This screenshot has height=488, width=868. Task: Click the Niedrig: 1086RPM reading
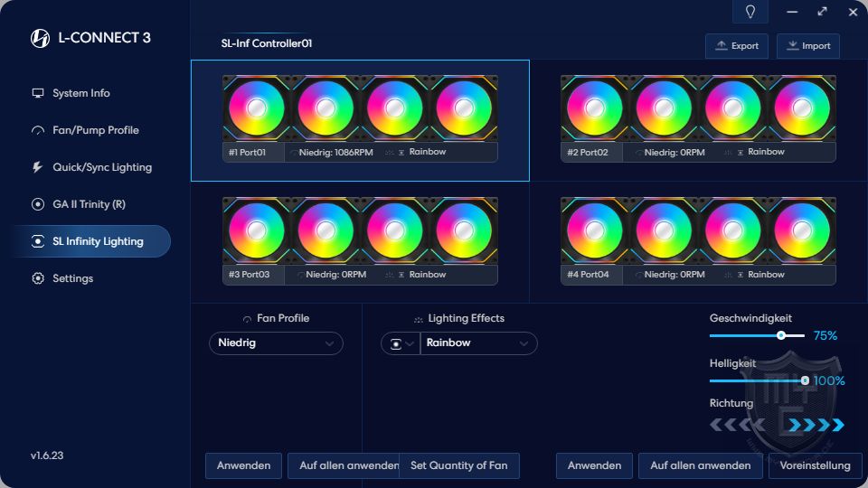coord(336,152)
